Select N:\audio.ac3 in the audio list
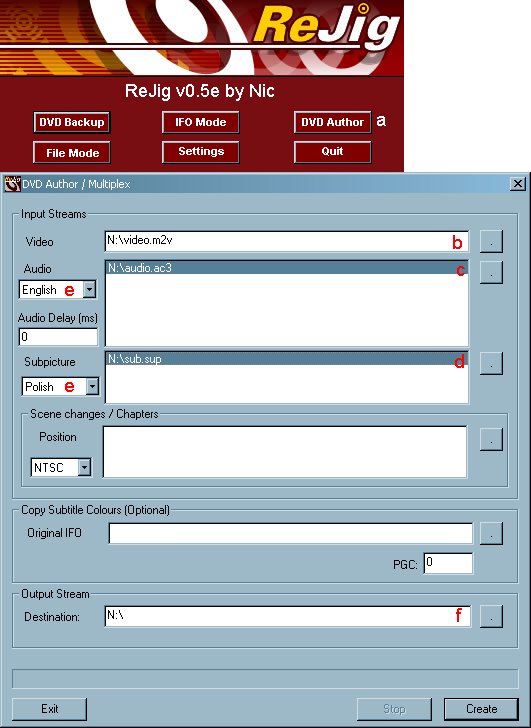Screen dimensions: 531x728 click(x=287, y=268)
